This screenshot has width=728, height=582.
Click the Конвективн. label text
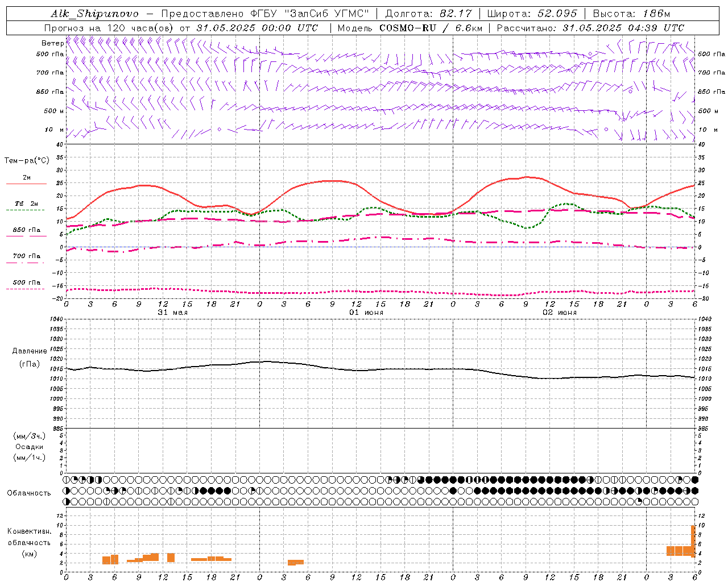point(30,531)
